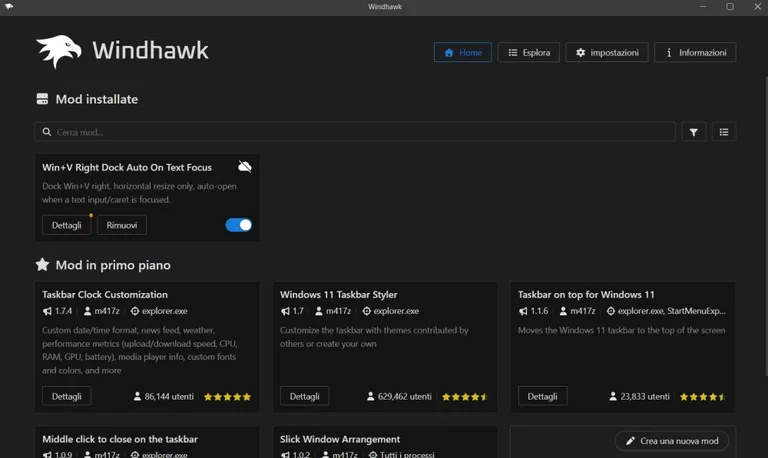Click Windows 11 Taskbar Styler star rating
The image size is (768, 458).
tap(464, 397)
